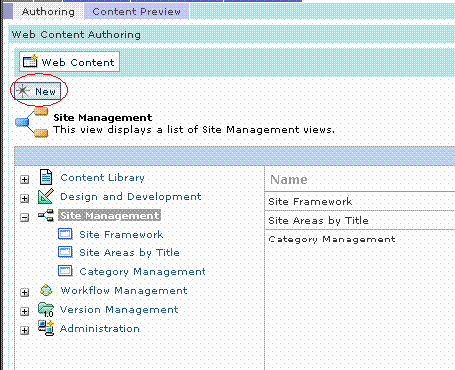
Task: Click the Category Management view icon
Action: pos(65,271)
